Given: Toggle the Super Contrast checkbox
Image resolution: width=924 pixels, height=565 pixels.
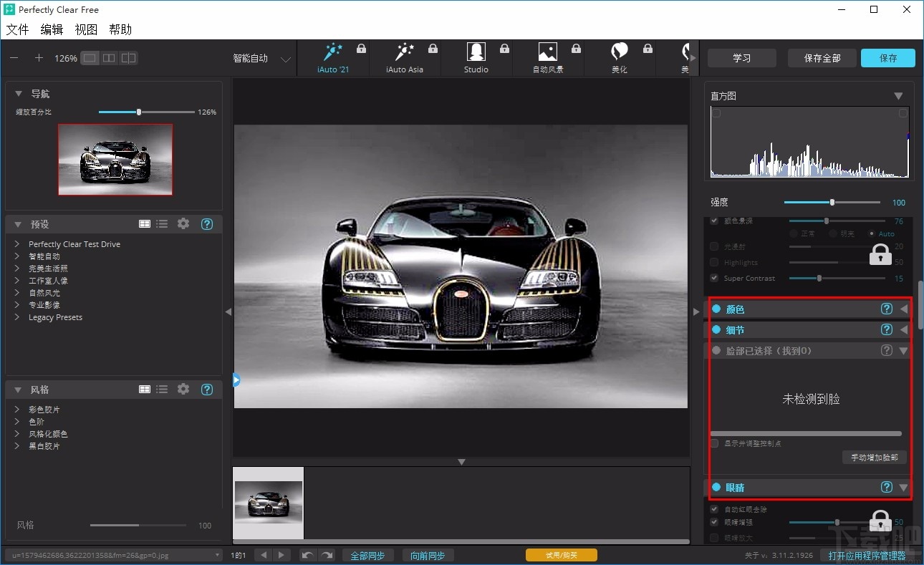Looking at the screenshot, I should (x=714, y=278).
